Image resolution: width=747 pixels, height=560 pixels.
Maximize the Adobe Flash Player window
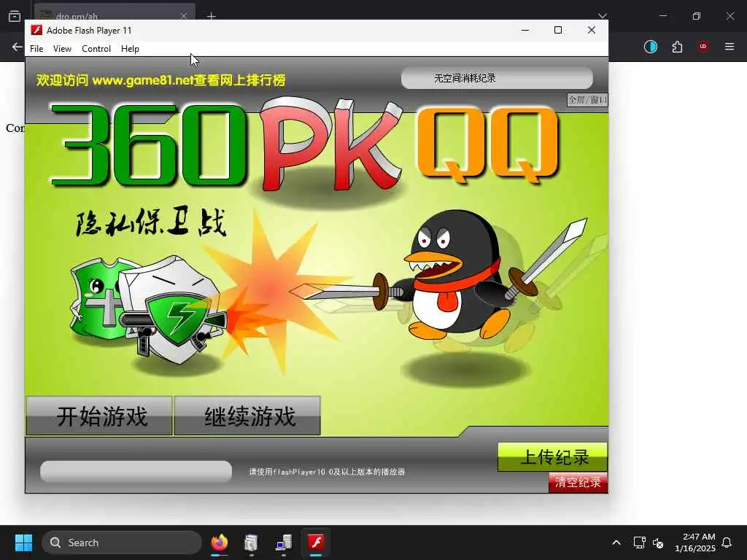point(558,30)
